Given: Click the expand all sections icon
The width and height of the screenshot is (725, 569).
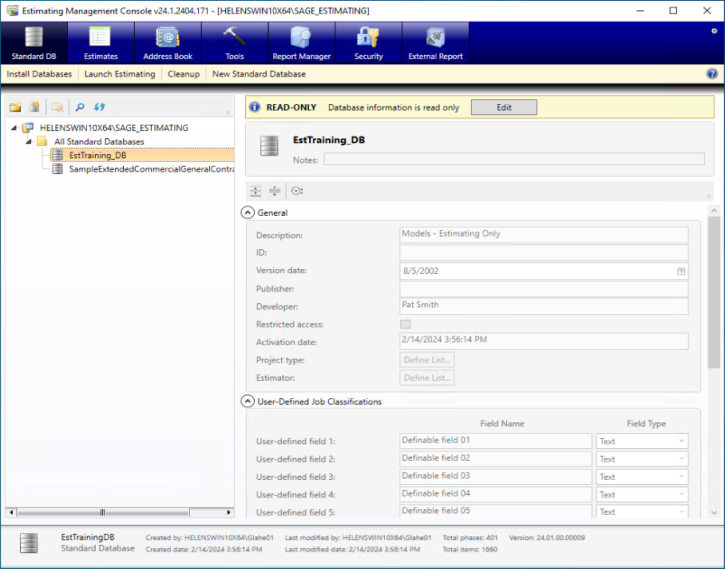Looking at the screenshot, I should 255,190.
